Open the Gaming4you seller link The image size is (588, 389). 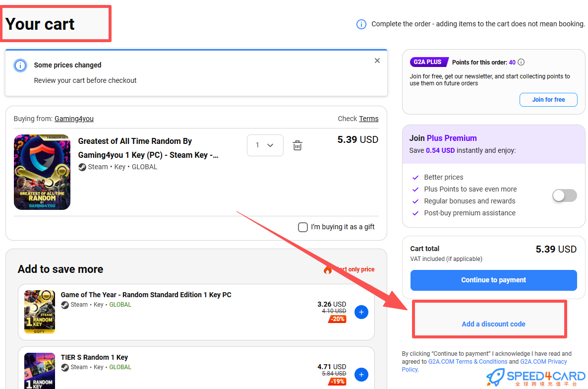(74, 119)
